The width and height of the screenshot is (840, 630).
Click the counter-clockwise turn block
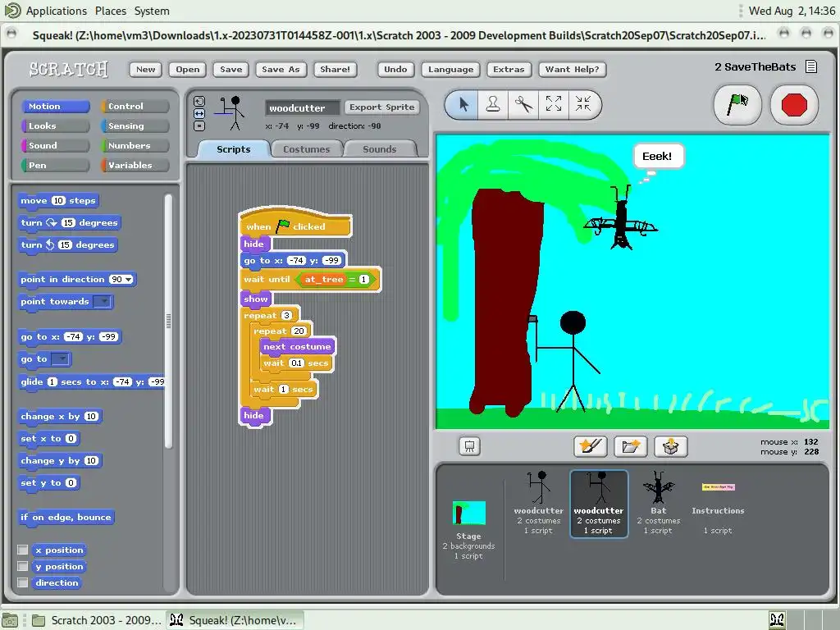pos(67,244)
